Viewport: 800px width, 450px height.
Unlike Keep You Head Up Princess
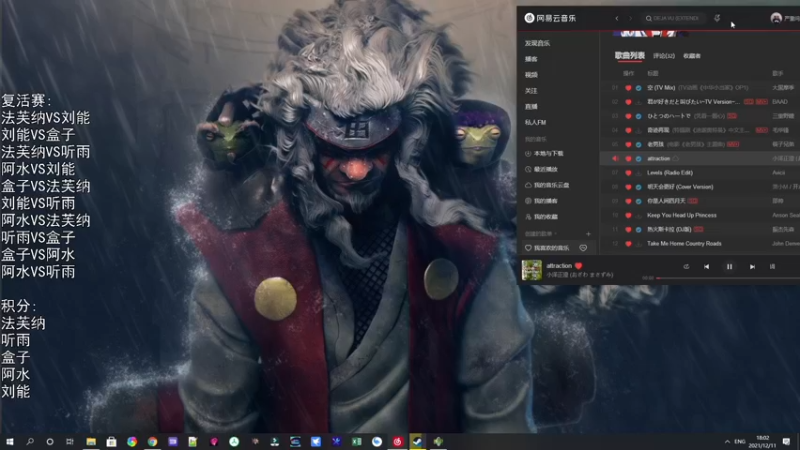coord(628,215)
